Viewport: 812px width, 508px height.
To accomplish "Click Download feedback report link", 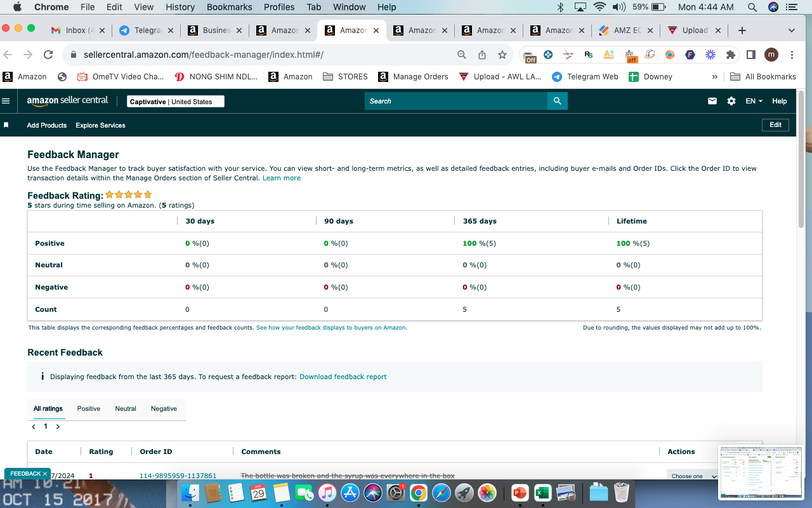I will pyautogui.click(x=343, y=377).
